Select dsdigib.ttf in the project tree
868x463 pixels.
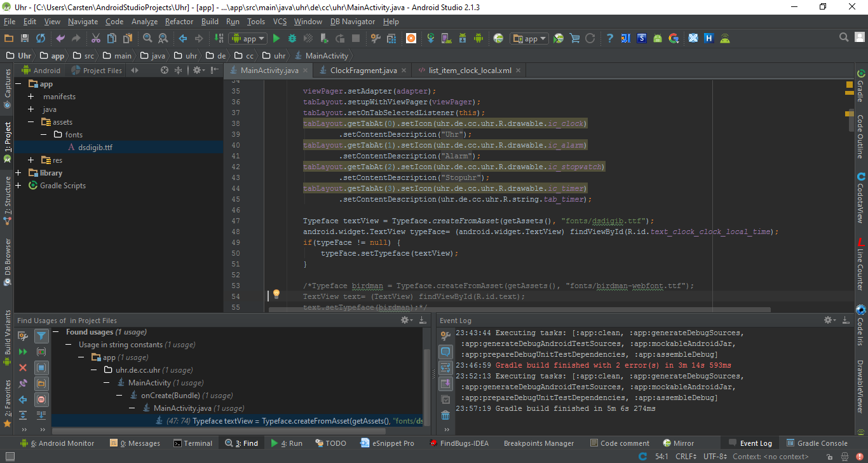click(x=95, y=148)
